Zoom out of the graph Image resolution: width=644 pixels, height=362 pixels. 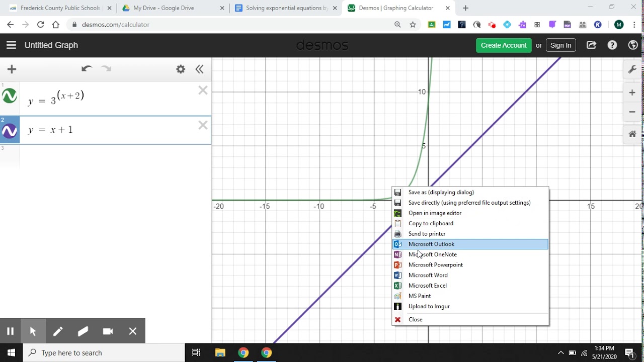click(632, 112)
